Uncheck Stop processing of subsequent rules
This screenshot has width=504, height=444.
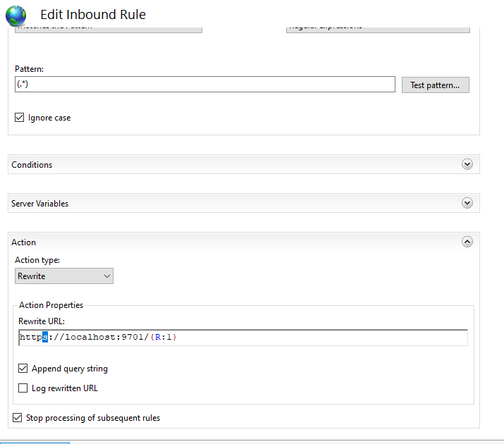[18, 418]
